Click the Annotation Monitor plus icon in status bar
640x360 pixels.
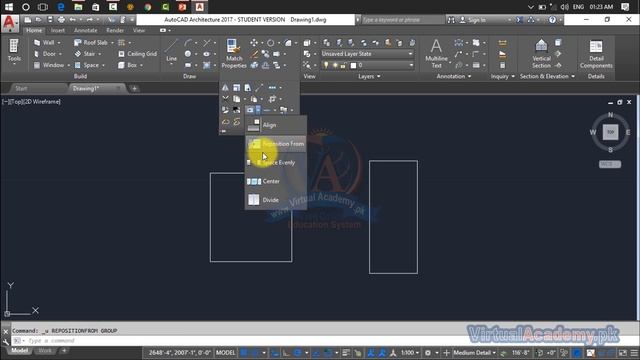click(x=446, y=353)
